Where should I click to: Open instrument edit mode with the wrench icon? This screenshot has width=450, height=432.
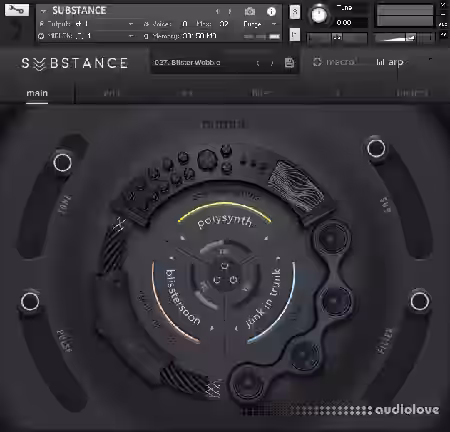[16, 10]
